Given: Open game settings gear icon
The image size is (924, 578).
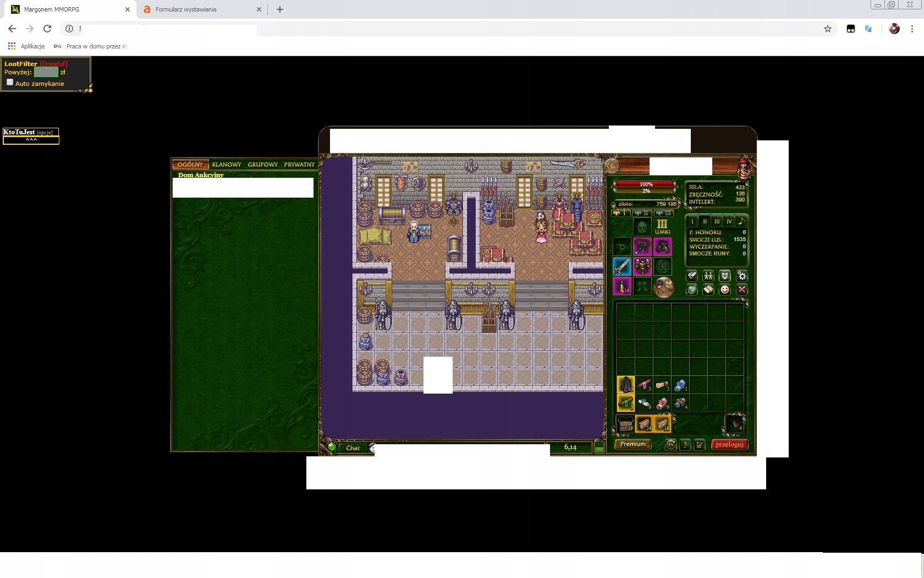Looking at the screenshot, I should [x=742, y=276].
